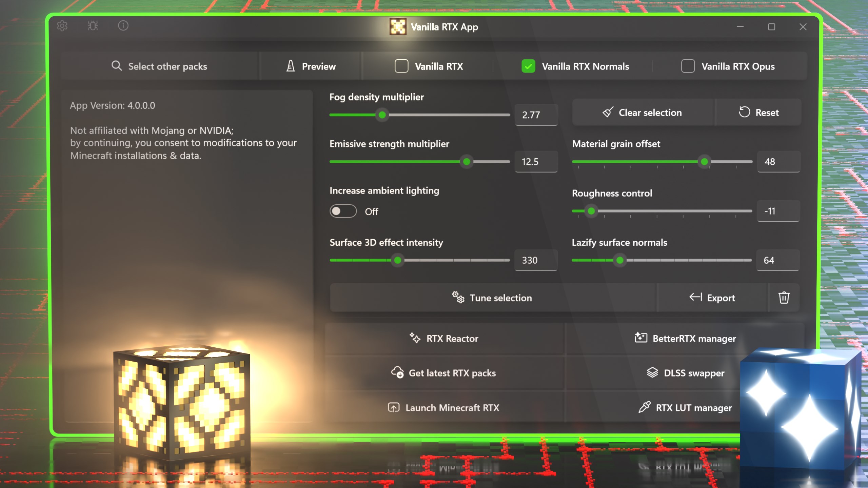This screenshot has height=488, width=868.
Task: Click the magnifier icon in Select other packs
Action: (x=116, y=66)
